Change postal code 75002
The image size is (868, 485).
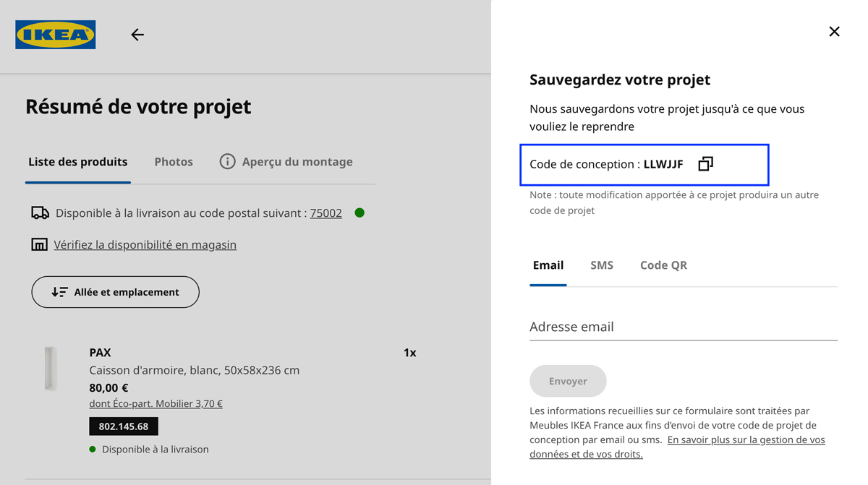tap(326, 213)
